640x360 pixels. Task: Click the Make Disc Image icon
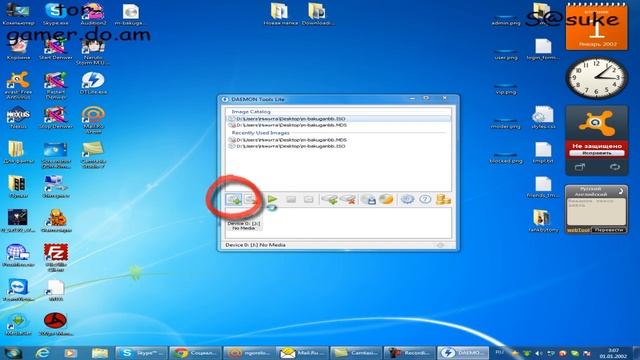point(369,199)
